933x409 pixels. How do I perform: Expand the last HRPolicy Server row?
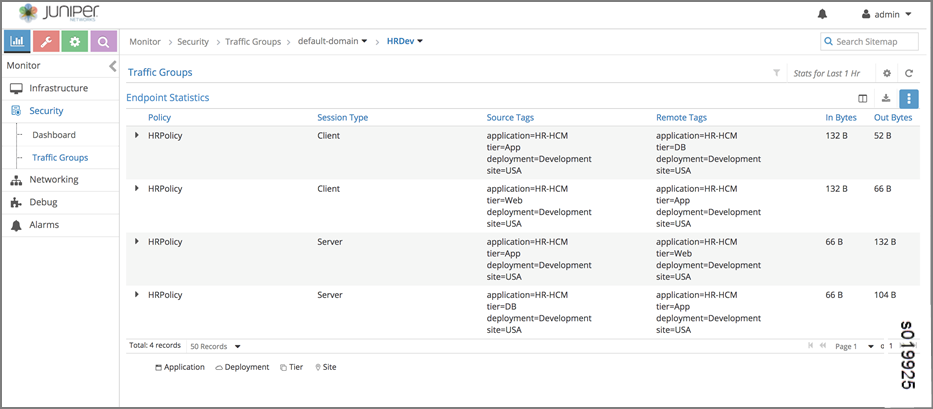[137, 295]
